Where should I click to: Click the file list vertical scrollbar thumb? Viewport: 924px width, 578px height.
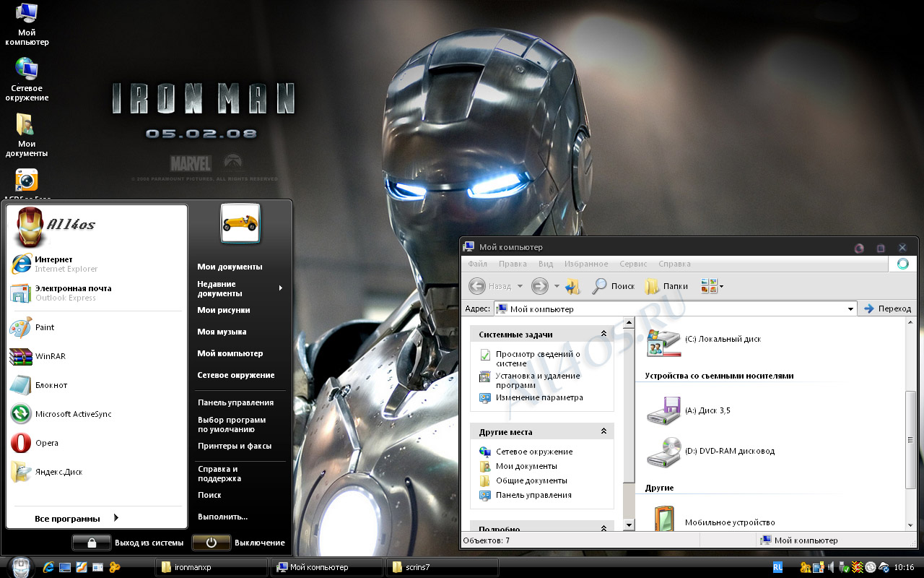coord(910,440)
